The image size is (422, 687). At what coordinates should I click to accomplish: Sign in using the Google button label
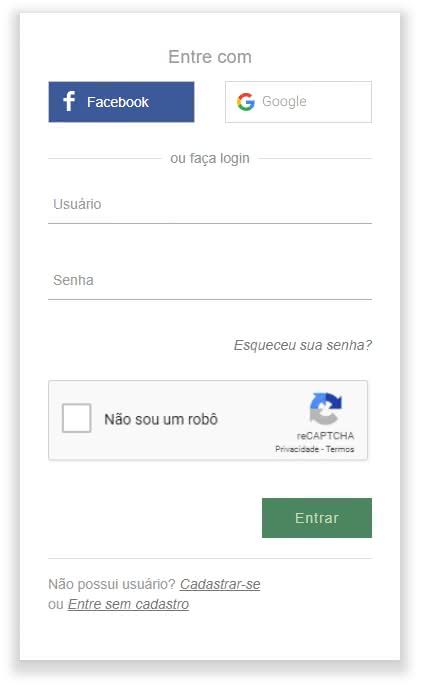pyautogui.click(x=284, y=101)
